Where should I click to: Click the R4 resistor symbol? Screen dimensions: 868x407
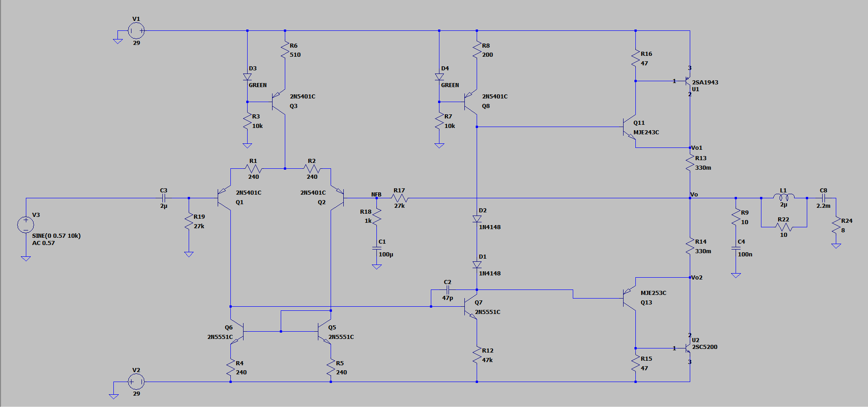point(230,368)
